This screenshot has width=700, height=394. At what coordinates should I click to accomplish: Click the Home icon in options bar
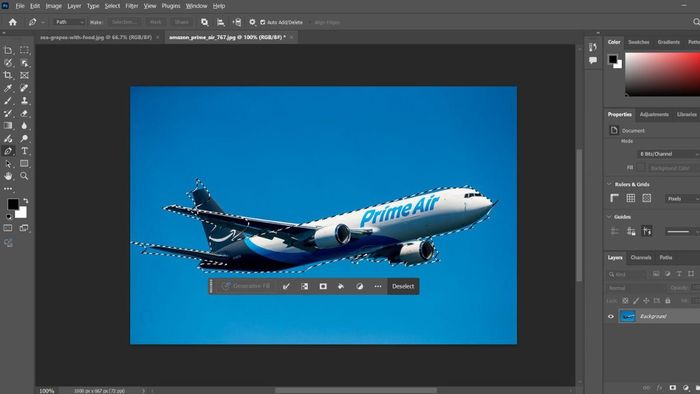(x=12, y=22)
